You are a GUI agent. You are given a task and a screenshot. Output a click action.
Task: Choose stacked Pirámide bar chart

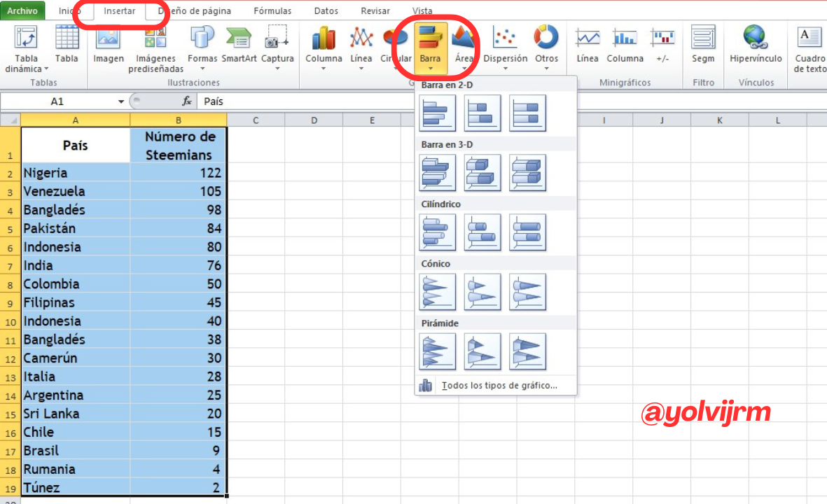click(x=482, y=351)
